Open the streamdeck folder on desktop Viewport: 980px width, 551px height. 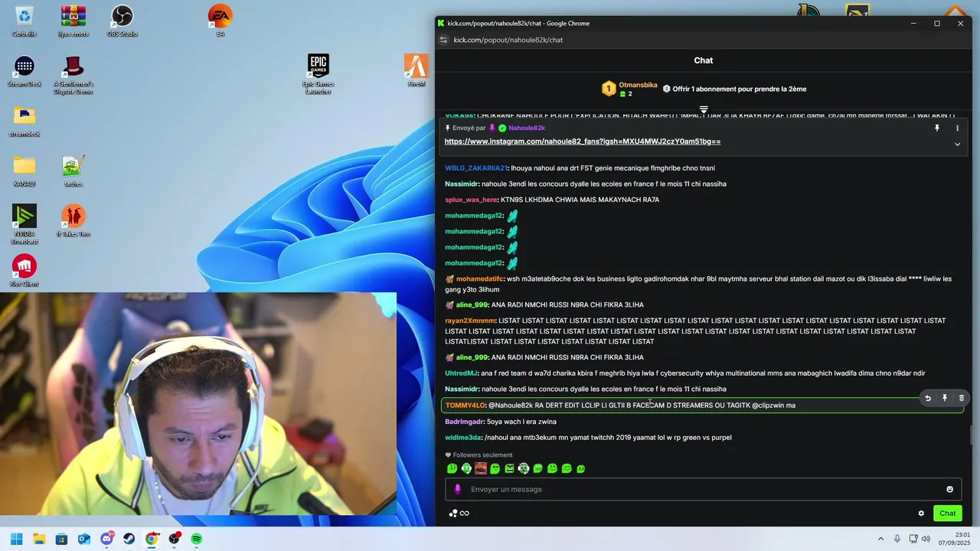(x=24, y=121)
